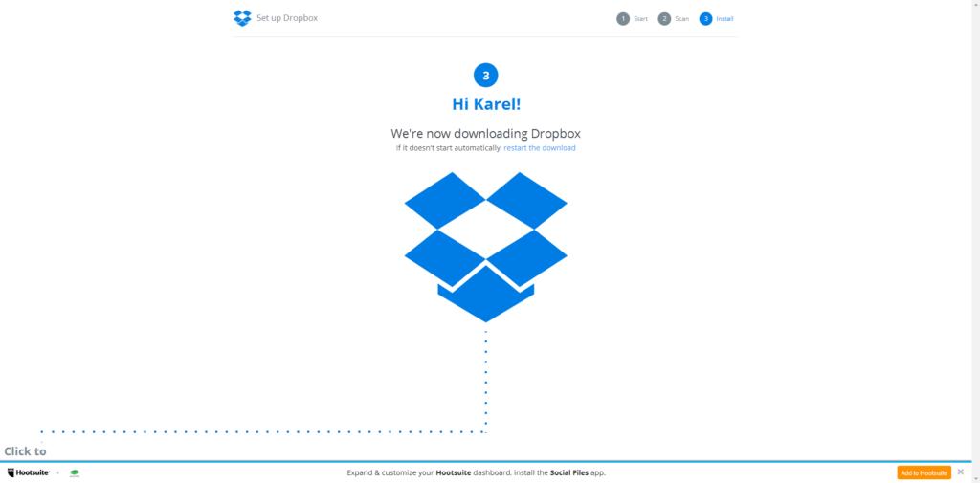Click the "Click to" text at bottom left
Screen dimensions: 980x483
tap(25, 451)
